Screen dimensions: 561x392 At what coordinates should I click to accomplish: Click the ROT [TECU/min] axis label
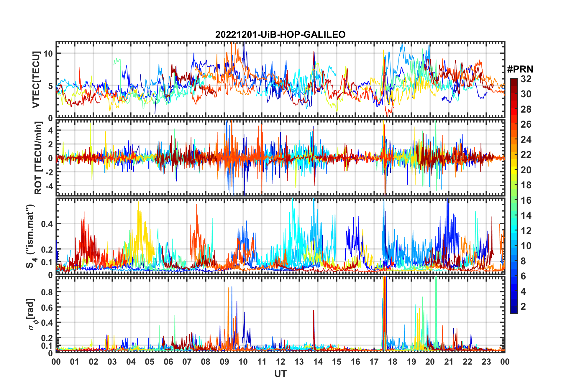pyautogui.click(x=38, y=158)
